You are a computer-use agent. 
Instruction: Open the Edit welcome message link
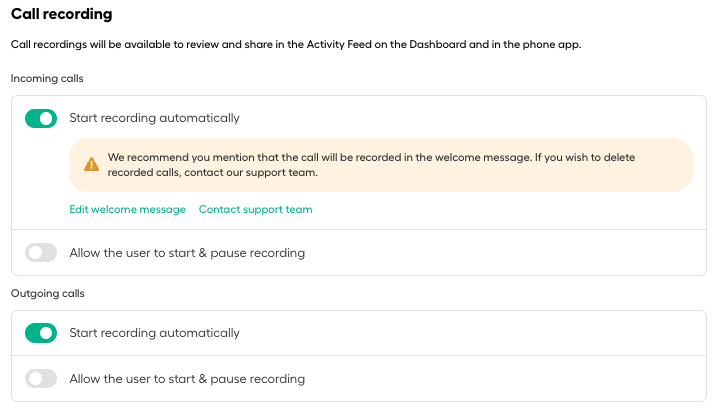(128, 210)
